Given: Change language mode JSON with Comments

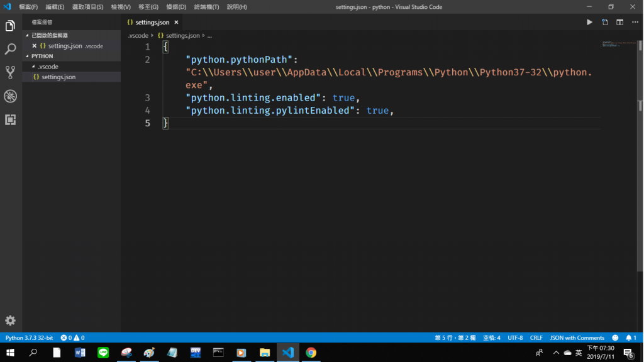Looking at the screenshot, I should (x=577, y=337).
